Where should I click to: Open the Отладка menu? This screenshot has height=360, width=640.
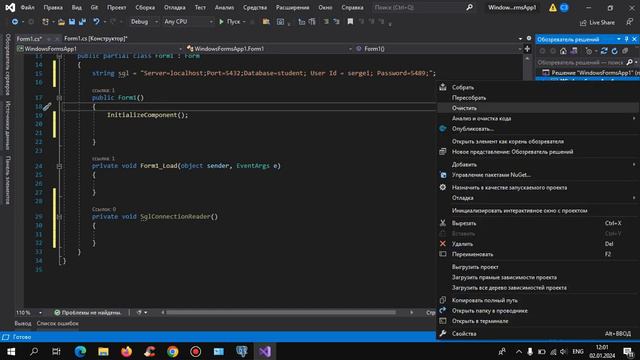pos(175,7)
